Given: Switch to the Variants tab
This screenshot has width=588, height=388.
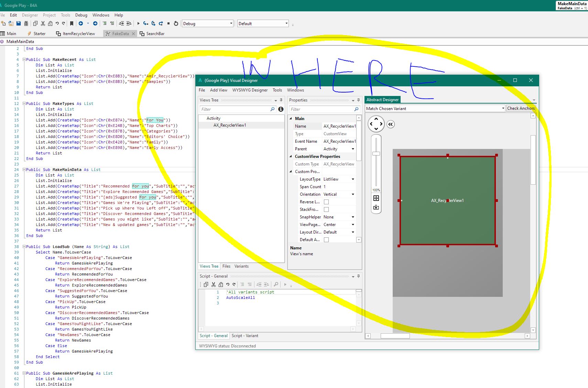Looking at the screenshot, I should click(241, 266).
